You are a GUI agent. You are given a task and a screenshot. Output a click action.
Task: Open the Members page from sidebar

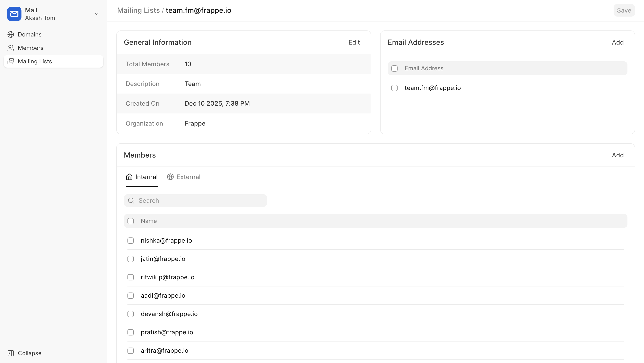(30, 48)
